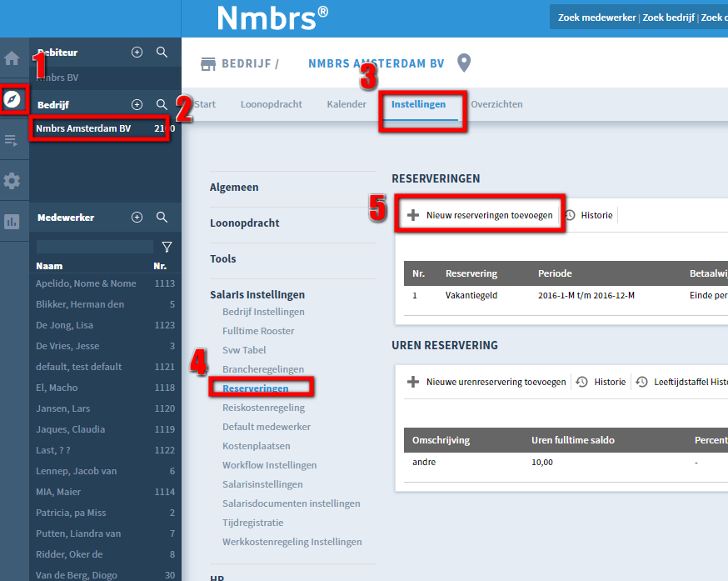Open Bedrijf Instellingen link
This screenshot has width=728, height=581.
[x=263, y=312]
